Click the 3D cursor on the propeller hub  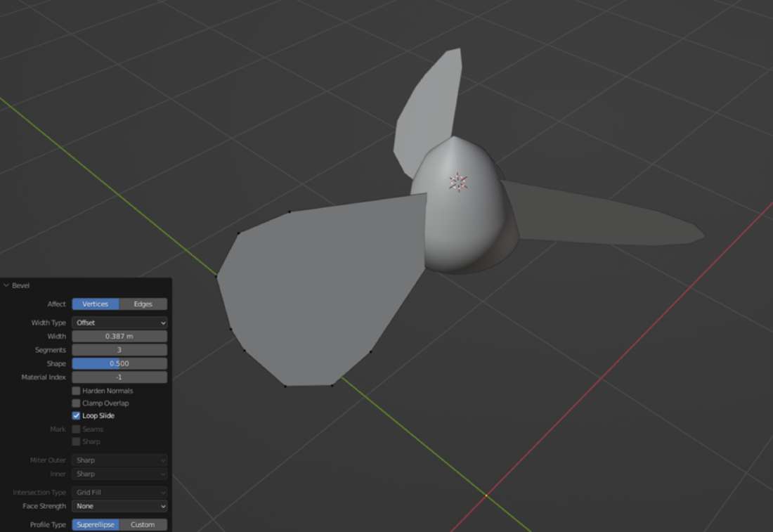pyautogui.click(x=458, y=182)
